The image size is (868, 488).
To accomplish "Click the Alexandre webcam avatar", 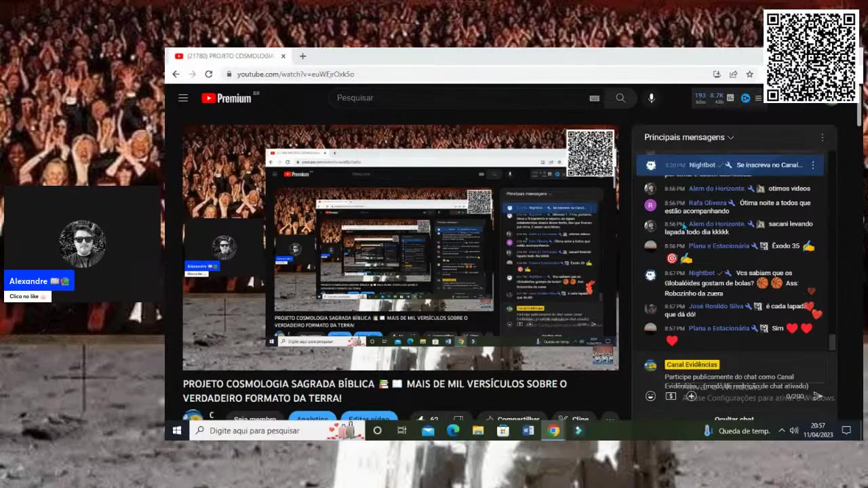I will pos(82,243).
